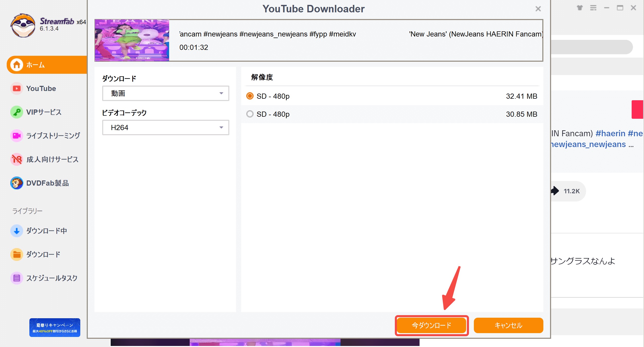Viewport: 644px width, 347px height.
Task: Click the DVDFab mascot icon
Action: [17, 183]
